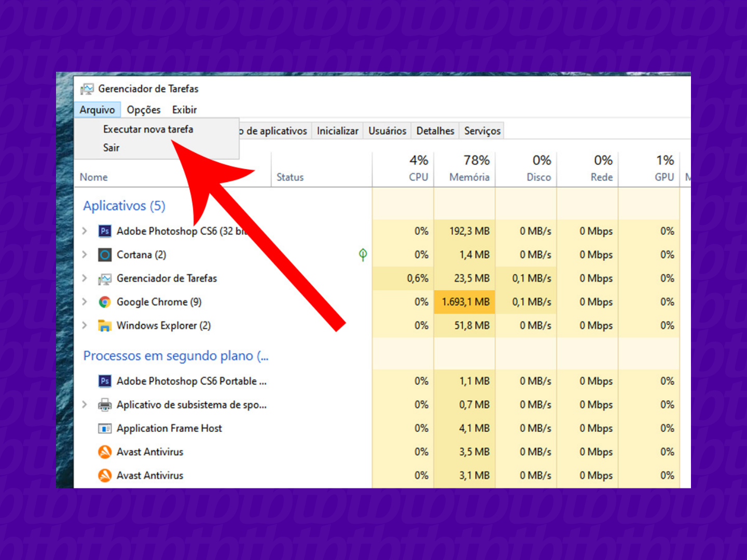Expand the Windows Explorer (2) group
Viewport: 747px width, 560px height.
click(85, 325)
